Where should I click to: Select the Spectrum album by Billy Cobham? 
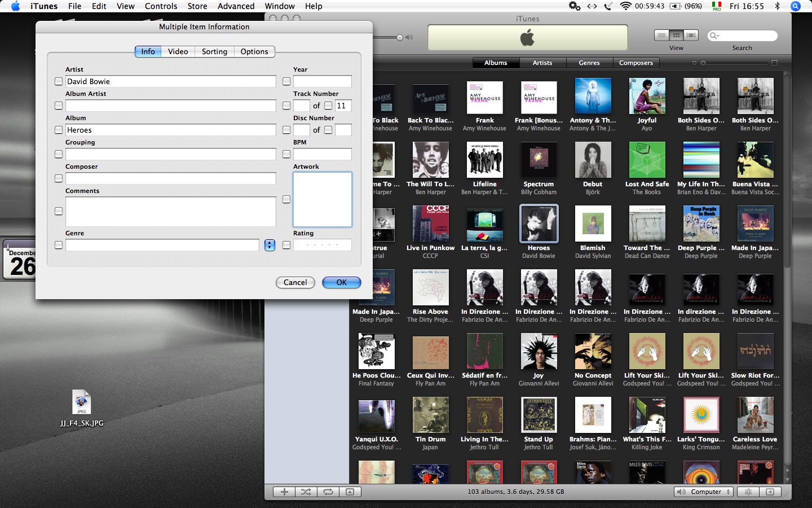(x=539, y=160)
